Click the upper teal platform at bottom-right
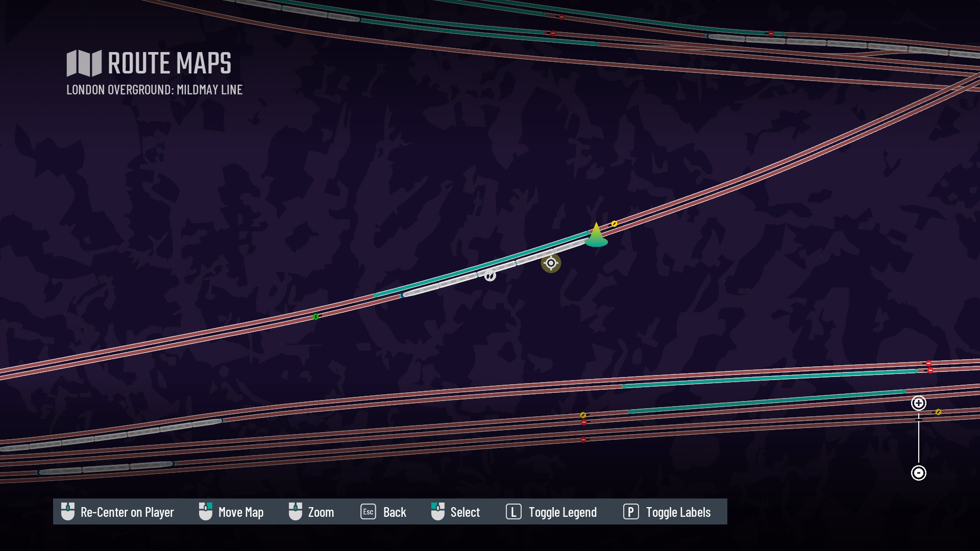980x551 pixels. click(x=770, y=379)
